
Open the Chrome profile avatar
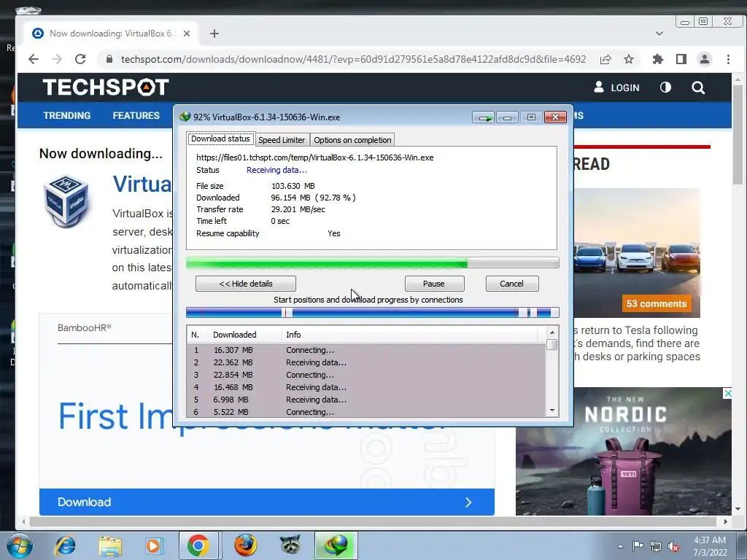(705, 59)
